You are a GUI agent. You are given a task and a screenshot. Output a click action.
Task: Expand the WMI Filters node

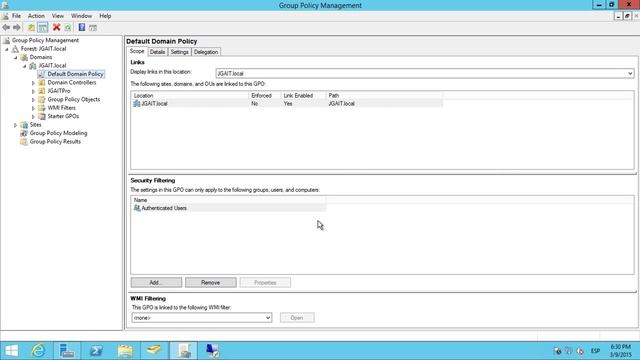point(33,108)
